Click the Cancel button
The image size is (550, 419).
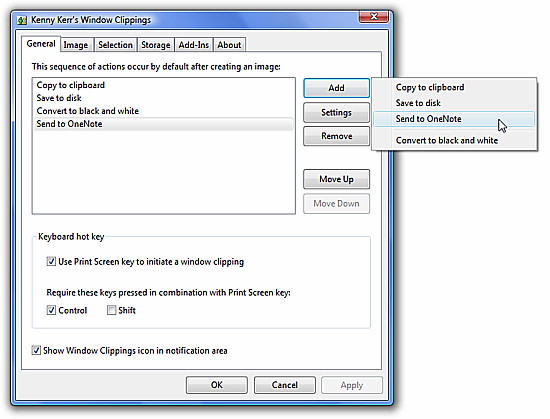click(x=284, y=385)
